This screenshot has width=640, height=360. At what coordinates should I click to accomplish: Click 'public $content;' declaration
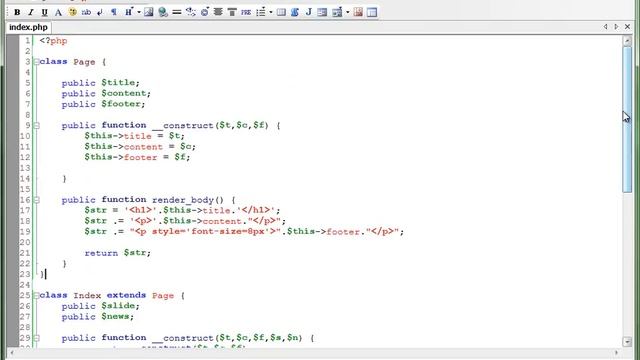106,93
